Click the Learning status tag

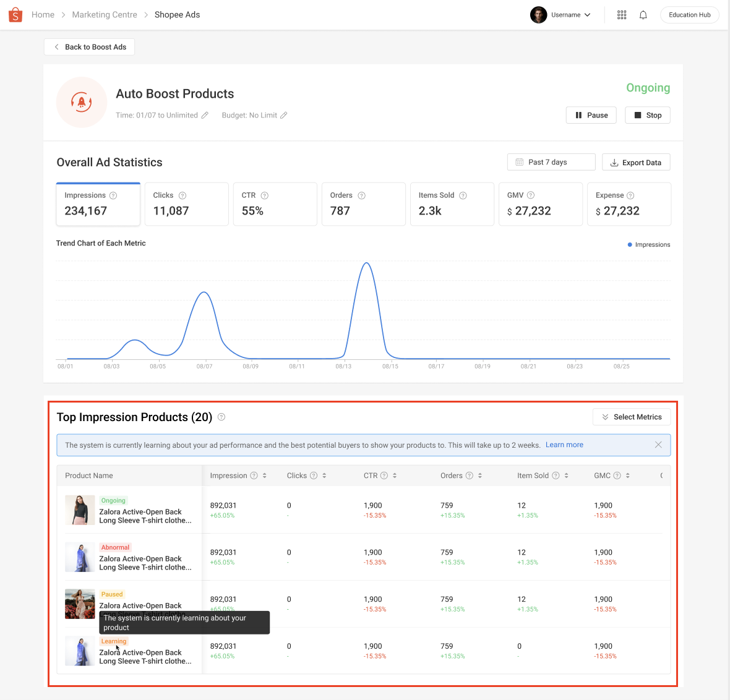(x=114, y=641)
